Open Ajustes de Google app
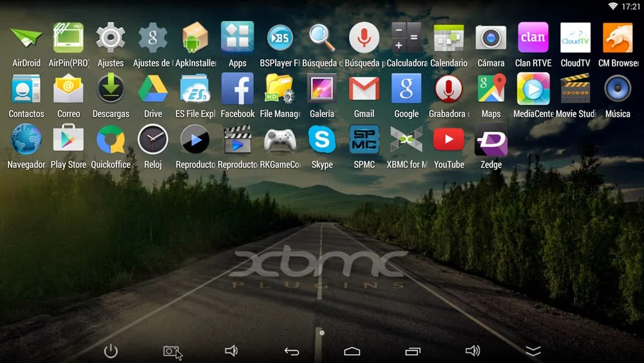Image resolution: width=644 pixels, height=363 pixels. pyautogui.click(x=153, y=38)
